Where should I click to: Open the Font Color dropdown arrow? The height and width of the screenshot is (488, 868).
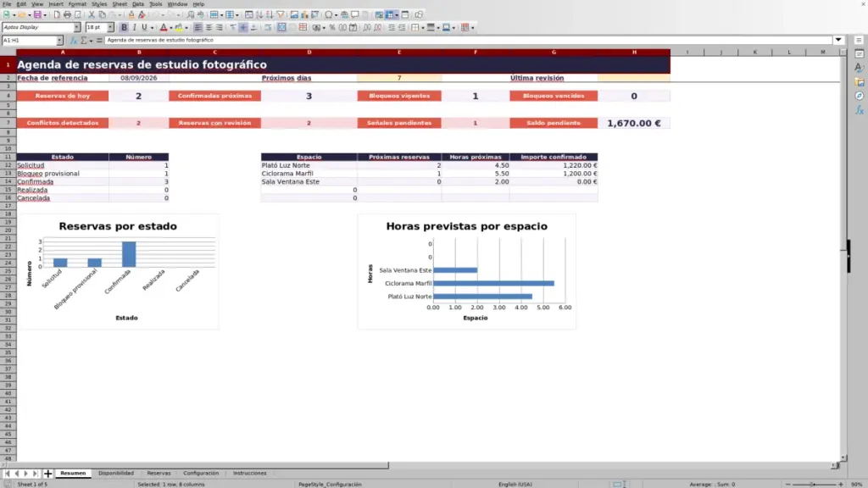pyautogui.click(x=170, y=28)
